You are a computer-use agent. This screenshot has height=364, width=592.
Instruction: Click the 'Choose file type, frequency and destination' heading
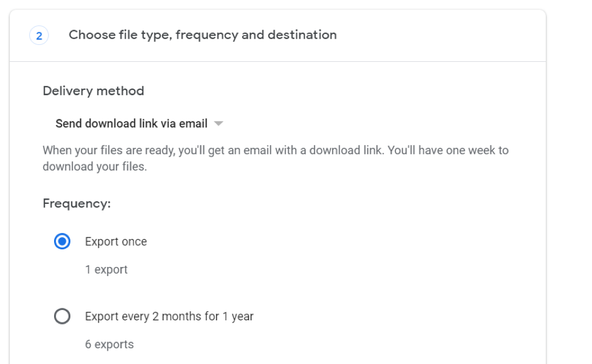202,35
